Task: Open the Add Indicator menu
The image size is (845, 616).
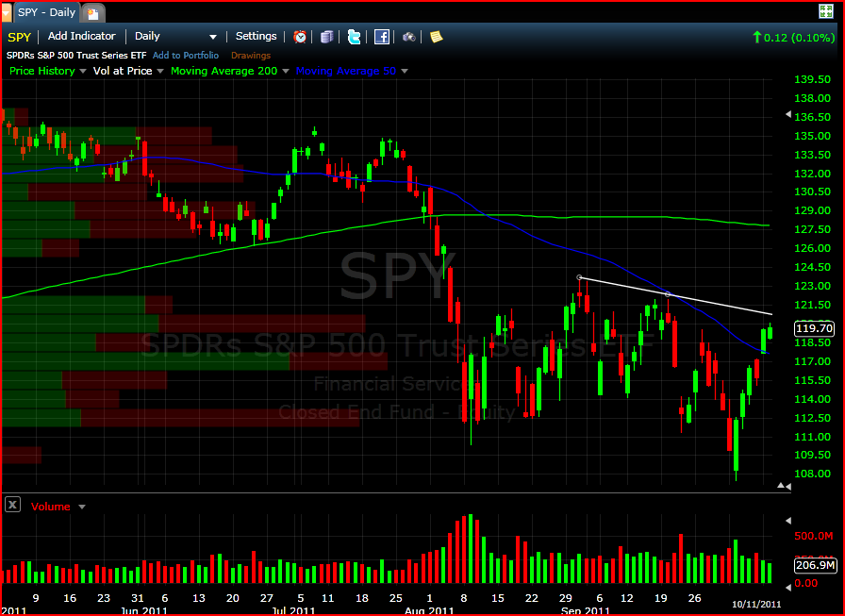Action: pyautogui.click(x=81, y=36)
